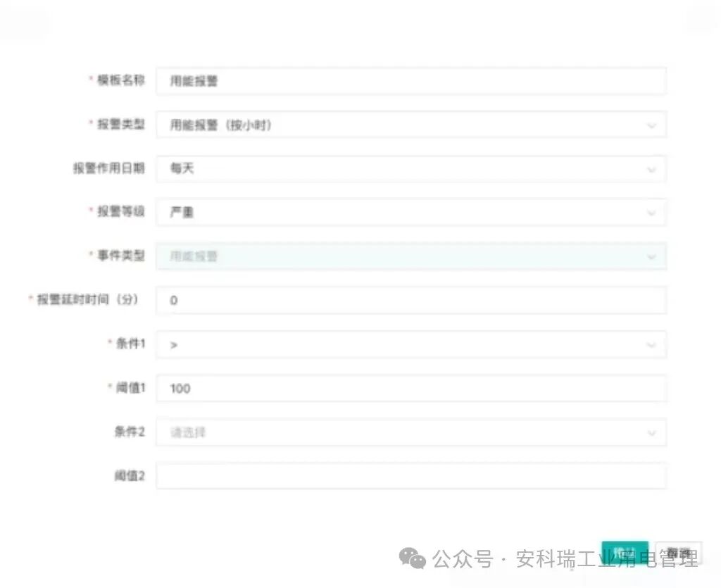The image size is (721, 588).
Task: Click the 阈值1 label text
Action: pos(130,388)
